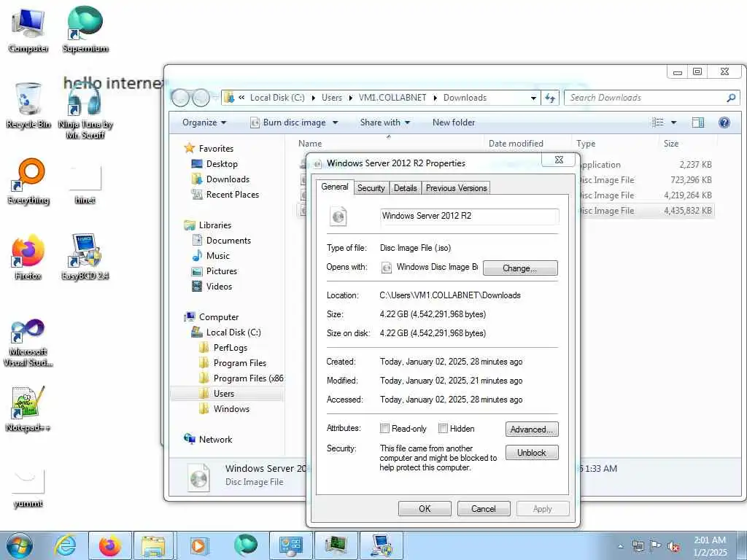Close the Windows Server 2012 R2 Properties dialog

point(560,160)
